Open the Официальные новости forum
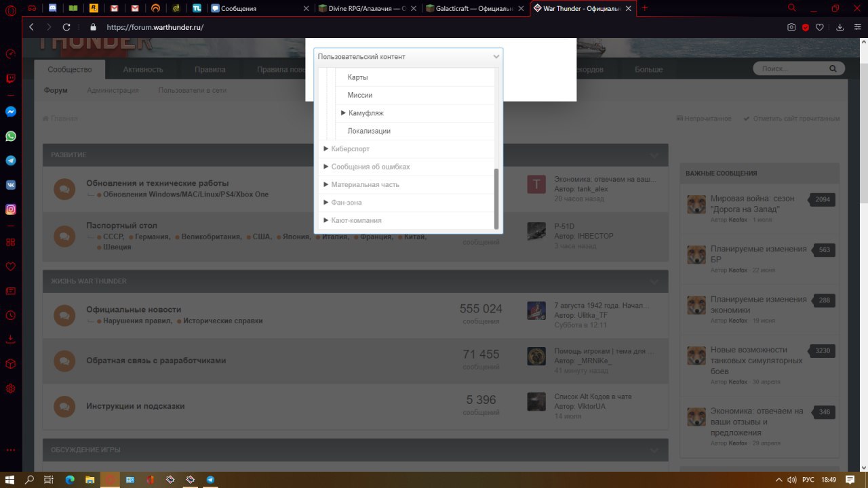This screenshot has height=488, width=868. click(134, 309)
